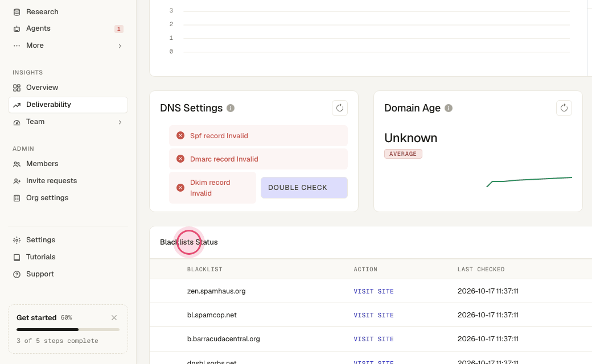
Task: Visit site for bl.spamcop.net
Action: coord(373,315)
